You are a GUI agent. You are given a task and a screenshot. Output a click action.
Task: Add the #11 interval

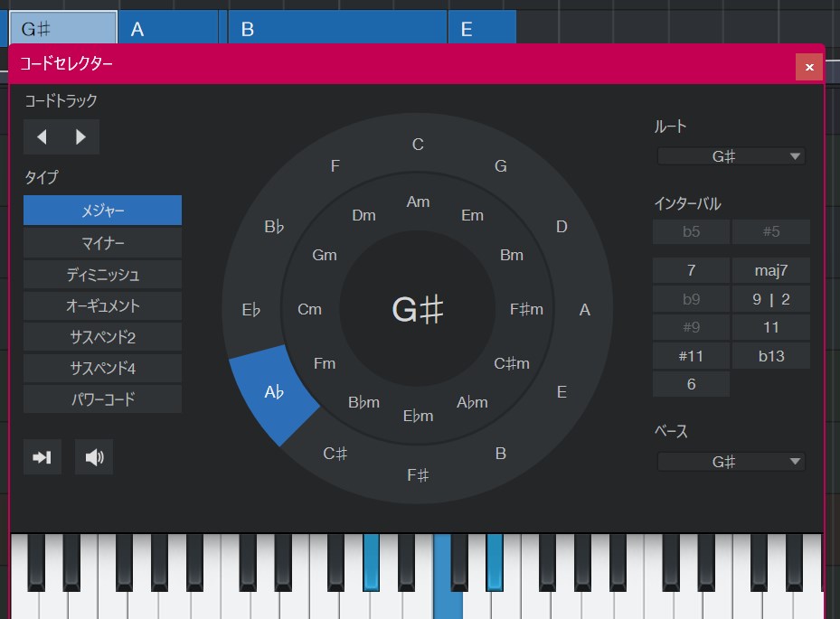[x=691, y=356]
